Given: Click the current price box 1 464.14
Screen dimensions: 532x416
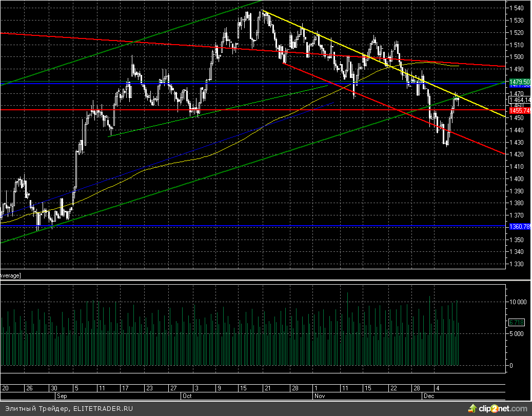Looking at the screenshot, I should pyautogui.click(x=519, y=99).
